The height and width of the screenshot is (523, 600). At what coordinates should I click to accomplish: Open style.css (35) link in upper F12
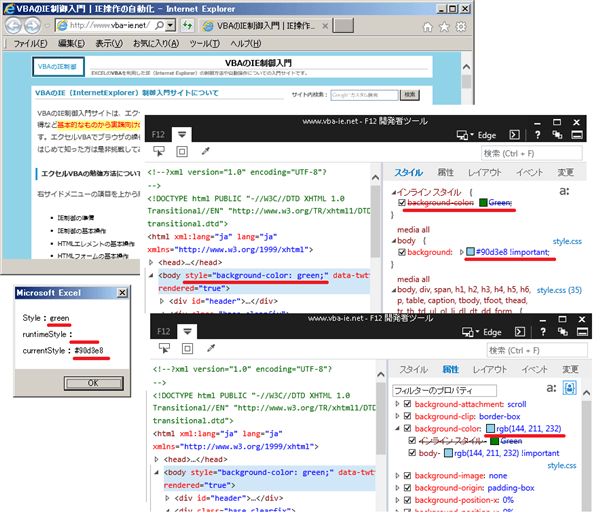[x=559, y=290]
